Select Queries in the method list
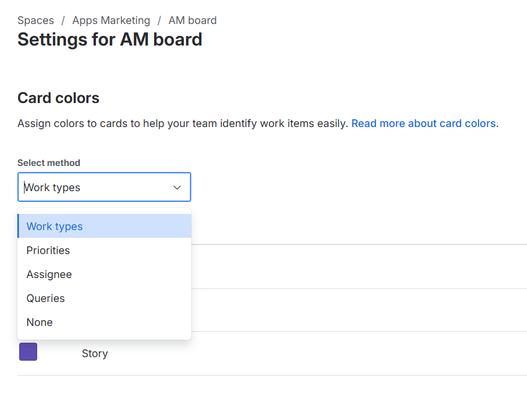 pyautogui.click(x=46, y=298)
